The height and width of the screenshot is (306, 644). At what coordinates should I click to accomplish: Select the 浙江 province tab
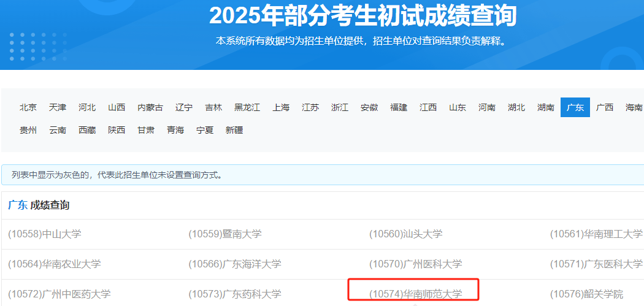[x=340, y=107]
